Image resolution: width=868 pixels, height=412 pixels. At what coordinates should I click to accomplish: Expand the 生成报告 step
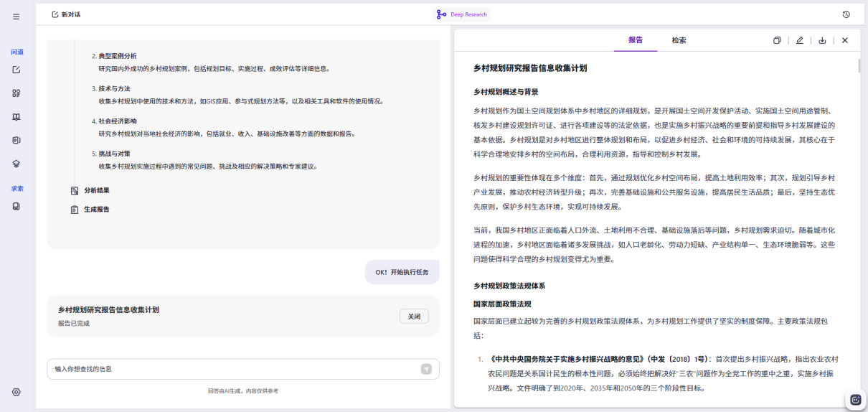[x=90, y=210]
